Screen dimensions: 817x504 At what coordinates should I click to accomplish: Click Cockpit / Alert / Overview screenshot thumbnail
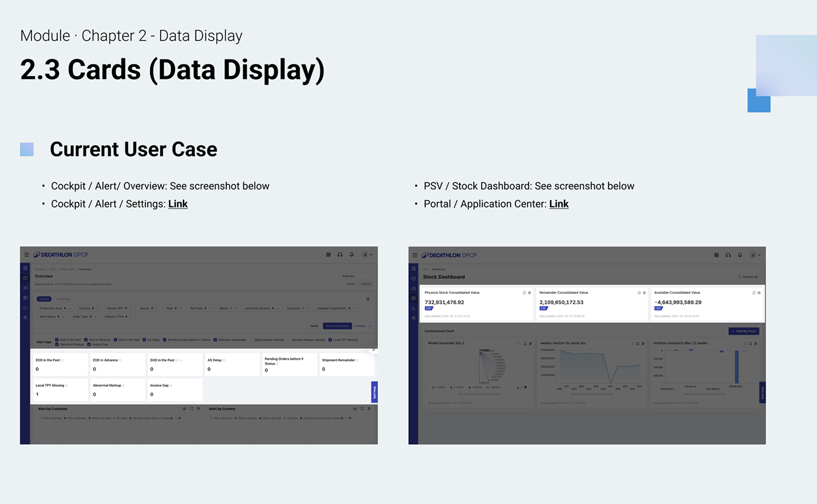pos(199,345)
